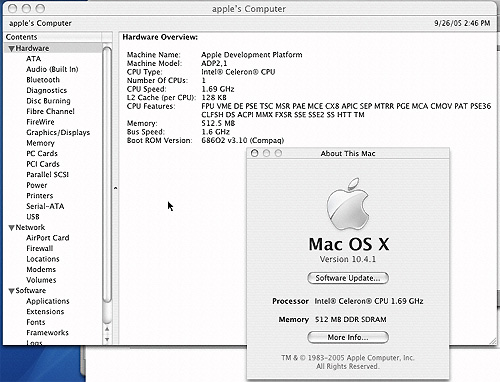Click the Machine Model value ADP2,1
Screen dimensions: 500x382
(214, 63)
